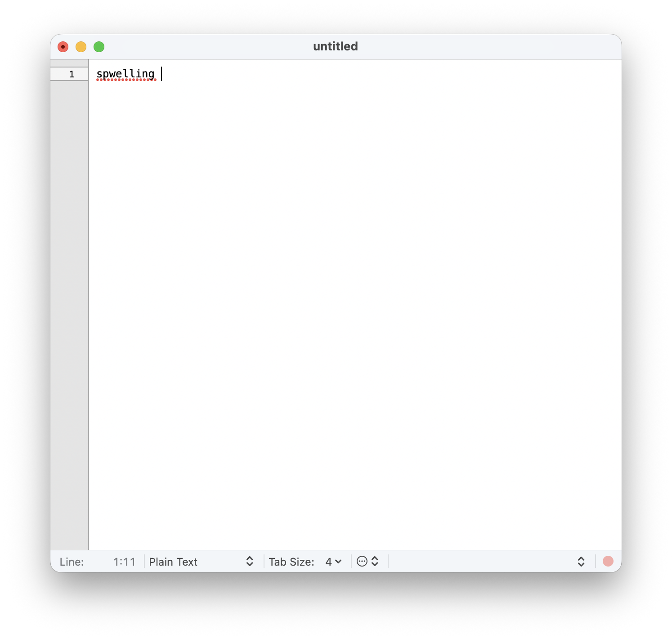672x639 pixels.
Task: Zoom the window using the green button
Action: pos(99,47)
